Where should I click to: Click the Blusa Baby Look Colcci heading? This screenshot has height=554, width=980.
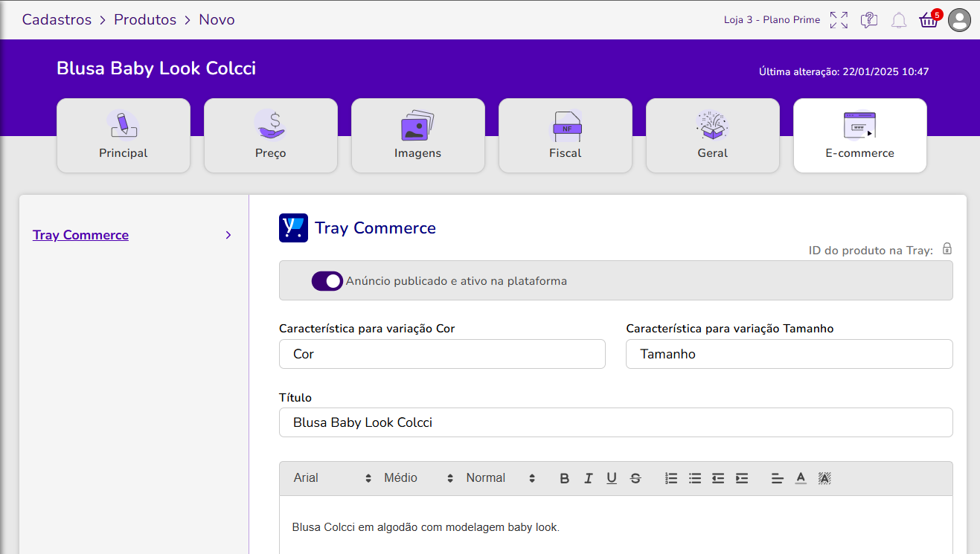click(x=156, y=68)
